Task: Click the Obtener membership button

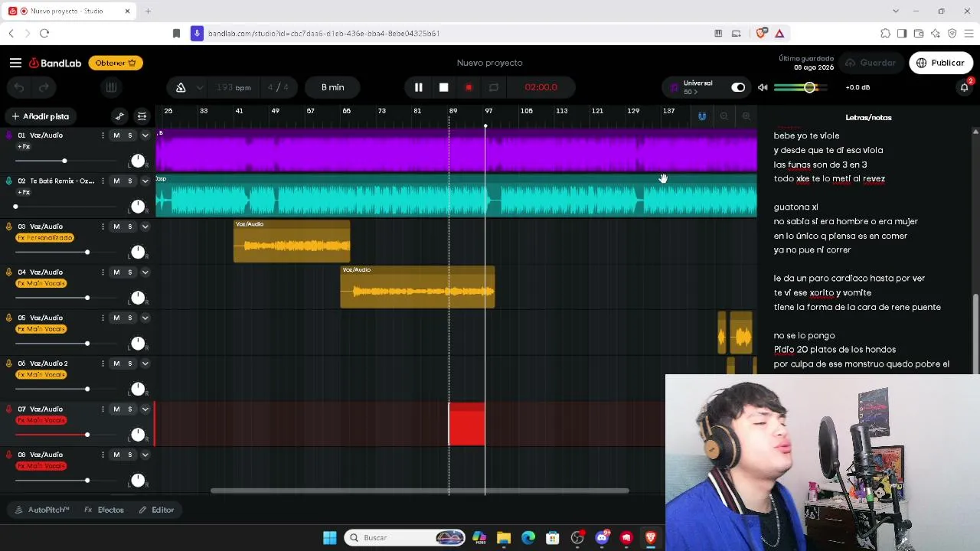Action: pyautogui.click(x=116, y=63)
